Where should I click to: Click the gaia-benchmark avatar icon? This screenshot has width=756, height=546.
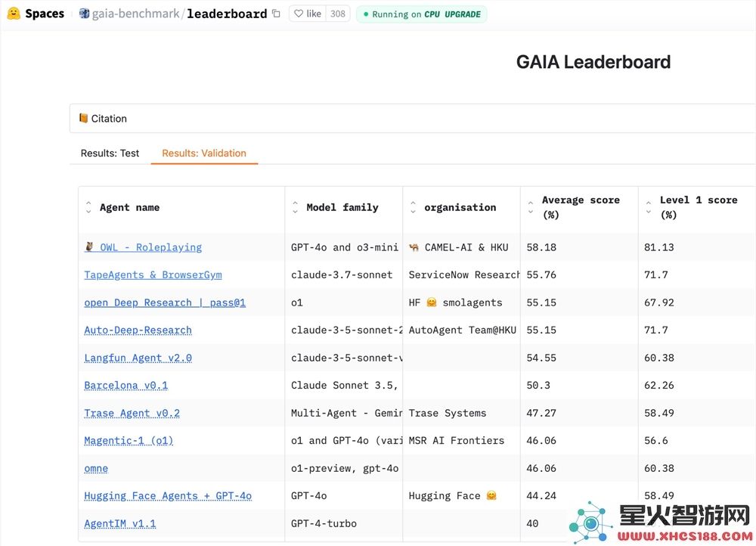coord(85,14)
